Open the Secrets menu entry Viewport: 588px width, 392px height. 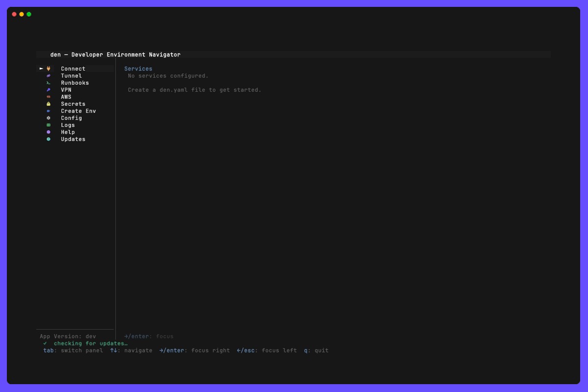(x=73, y=104)
